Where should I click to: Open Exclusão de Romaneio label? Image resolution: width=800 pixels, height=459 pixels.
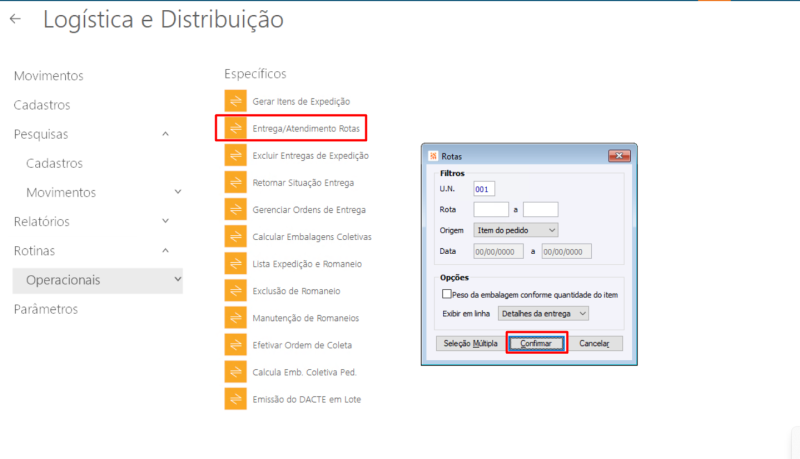pos(296,291)
